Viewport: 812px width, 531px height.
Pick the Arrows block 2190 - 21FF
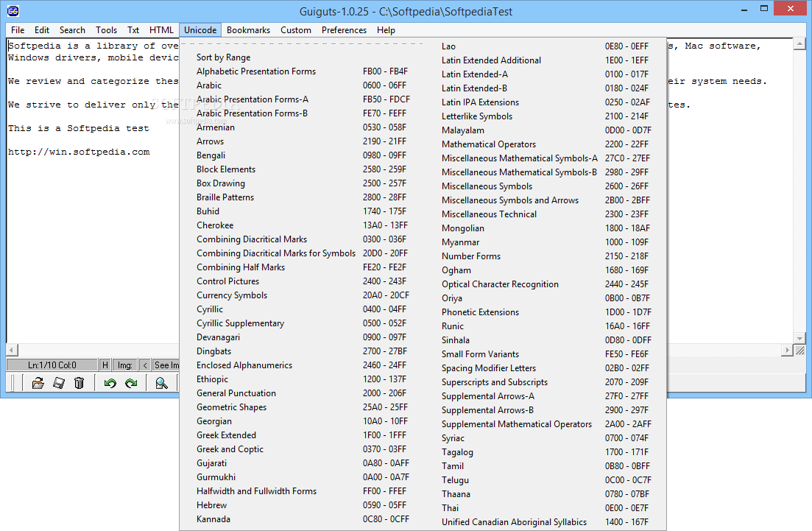point(304,141)
